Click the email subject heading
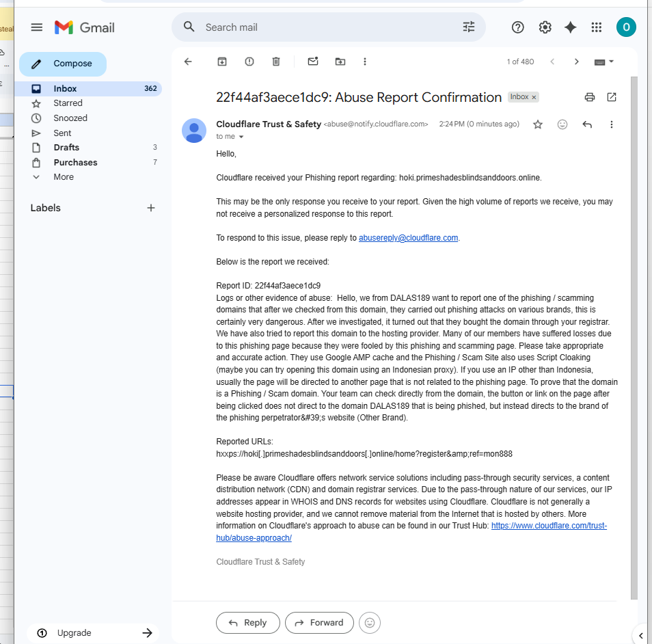This screenshot has height=644, width=652. (358, 97)
